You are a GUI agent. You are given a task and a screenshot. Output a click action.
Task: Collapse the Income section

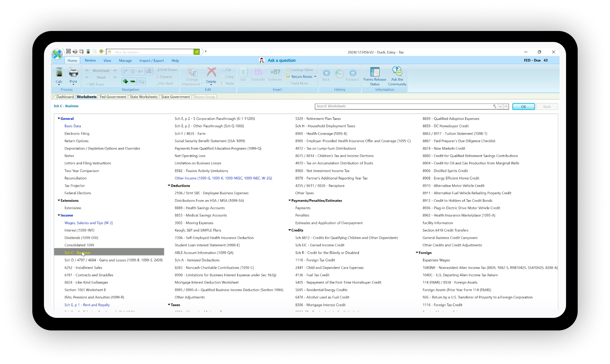(59, 215)
